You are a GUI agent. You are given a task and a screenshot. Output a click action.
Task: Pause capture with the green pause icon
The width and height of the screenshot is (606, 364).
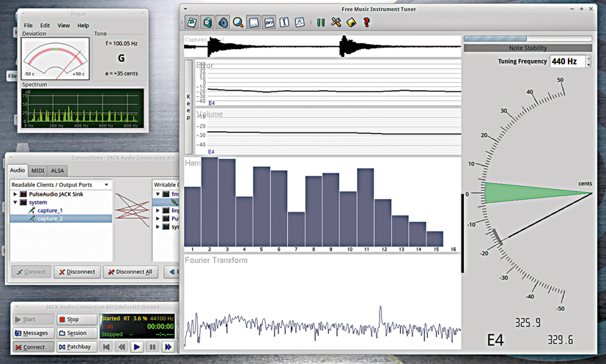pos(321,23)
